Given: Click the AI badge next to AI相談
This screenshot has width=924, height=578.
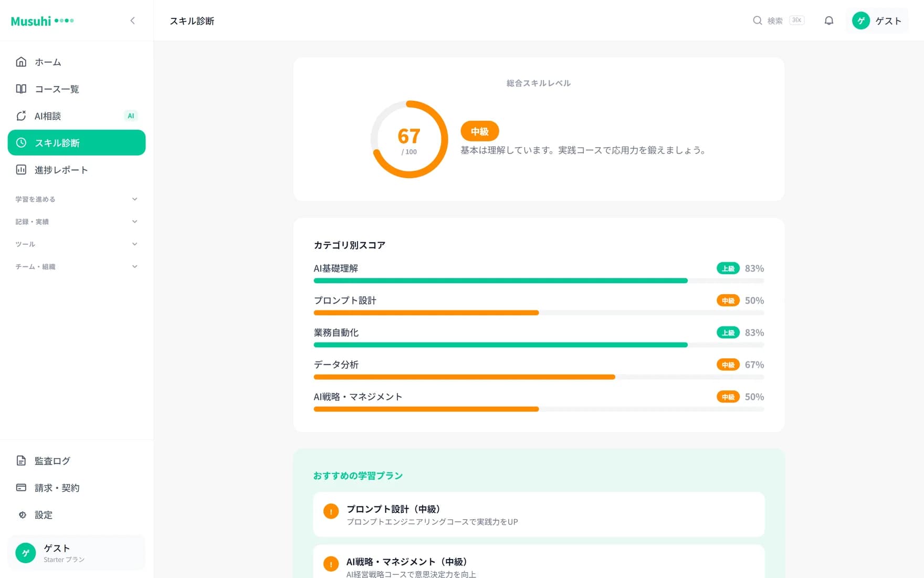Looking at the screenshot, I should pyautogui.click(x=131, y=116).
